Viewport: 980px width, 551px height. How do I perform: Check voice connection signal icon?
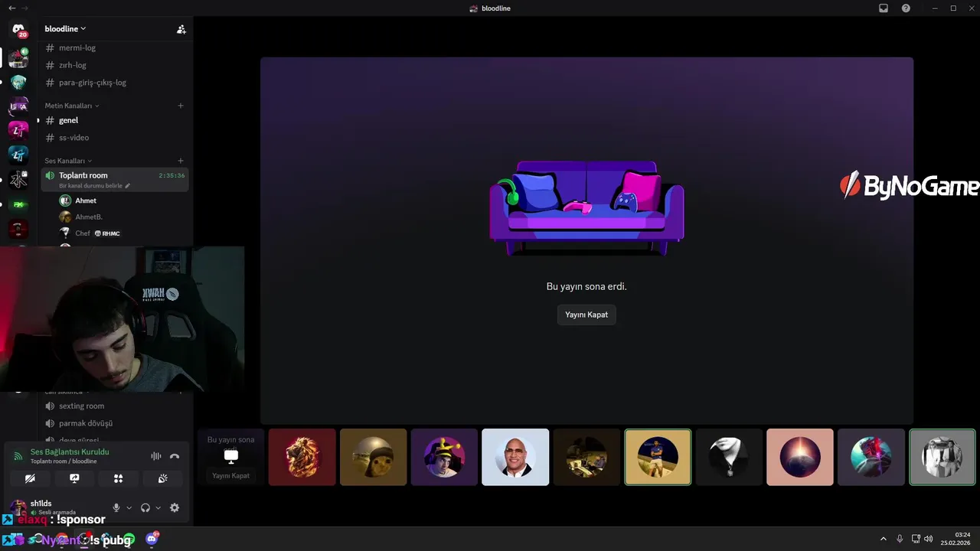tap(18, 456)
